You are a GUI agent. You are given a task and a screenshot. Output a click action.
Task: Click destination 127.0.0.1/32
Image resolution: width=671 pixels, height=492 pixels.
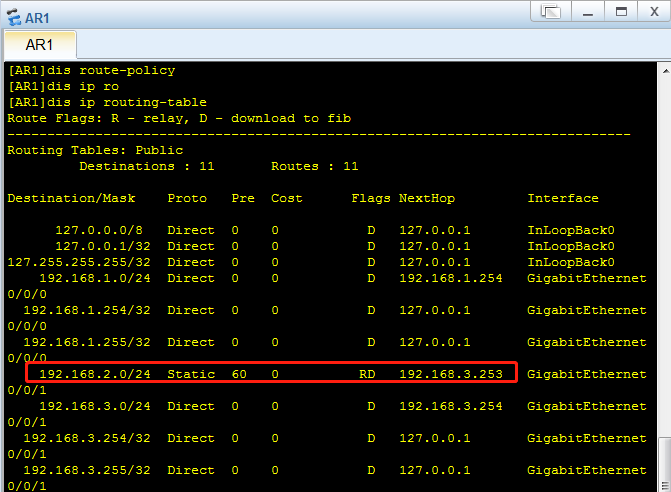point(103,246)
